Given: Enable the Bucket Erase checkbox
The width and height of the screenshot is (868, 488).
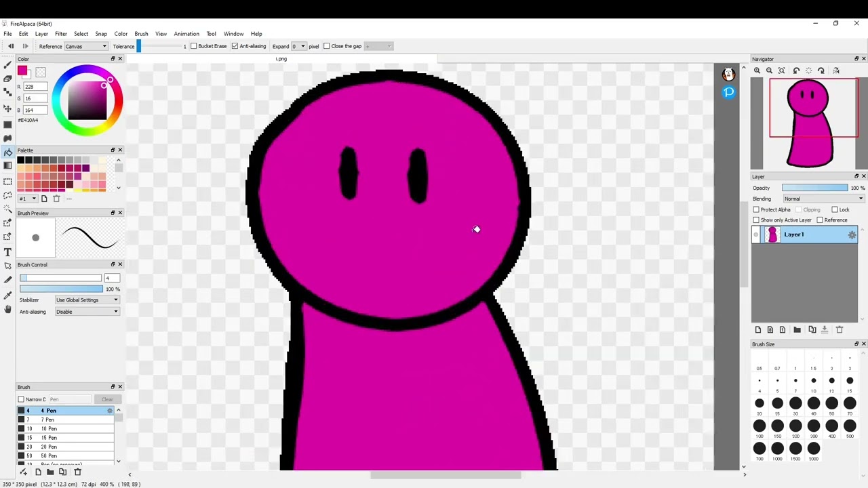Looking at the screenshot, I should coord(194,46).
